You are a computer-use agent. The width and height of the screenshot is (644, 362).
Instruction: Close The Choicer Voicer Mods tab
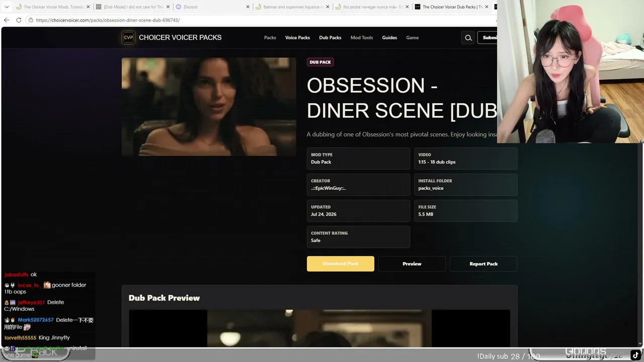88,7
